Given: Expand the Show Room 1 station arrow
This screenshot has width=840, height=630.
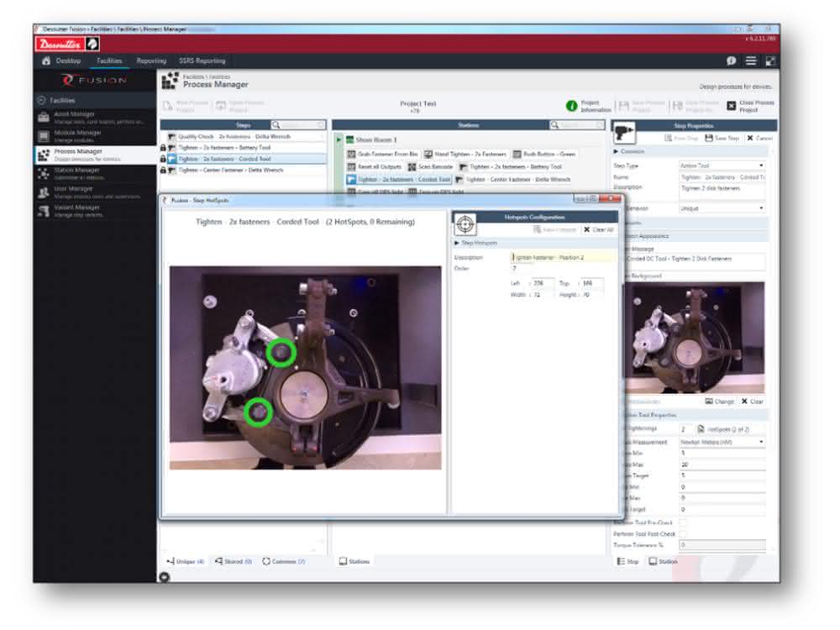Looking at the screenshot, I should click(339, 139).
